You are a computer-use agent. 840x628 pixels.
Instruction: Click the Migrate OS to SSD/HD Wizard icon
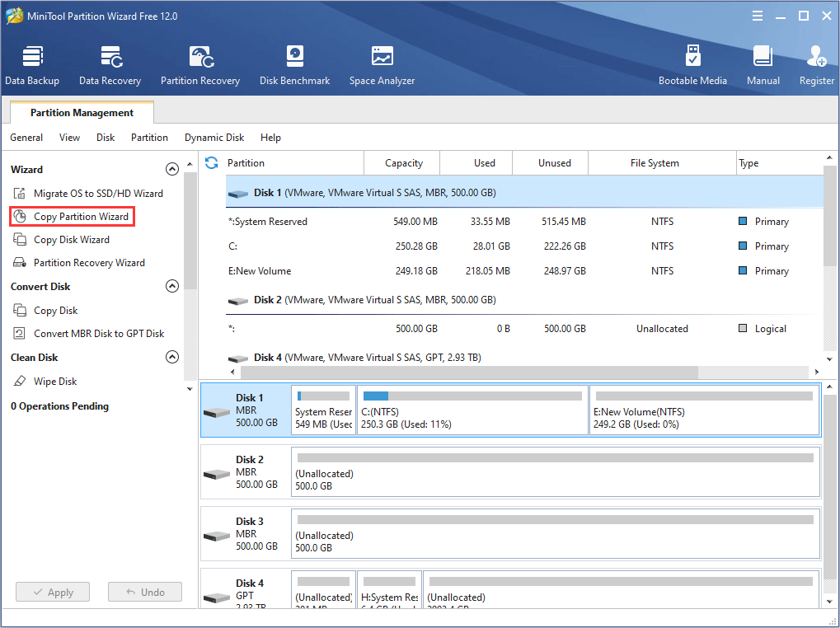coord(19,194)
